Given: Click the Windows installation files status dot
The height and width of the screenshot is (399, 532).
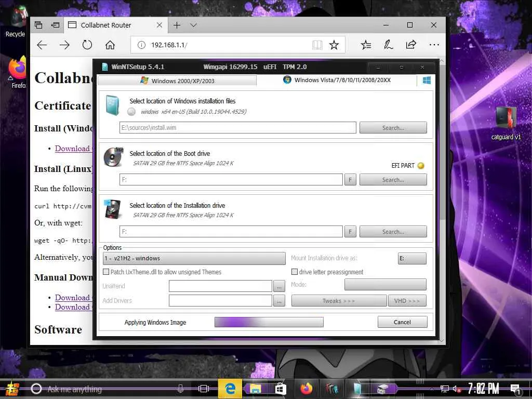Looking at the screenshot, I should (x=131, y=111).
